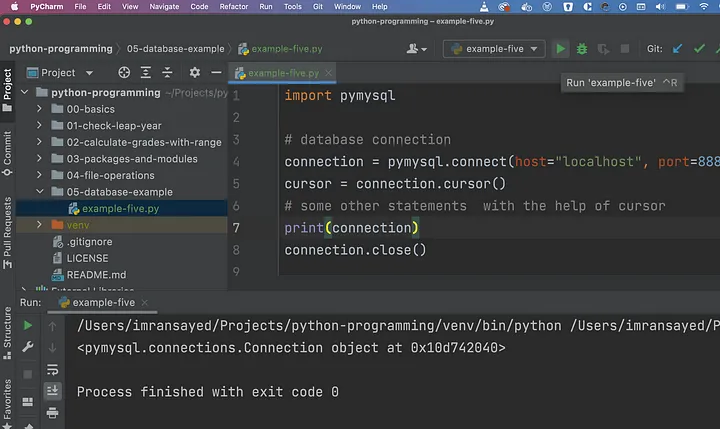Open the Tools menu
The height and width of the screenshot is (429, 720).
(292, 6)
